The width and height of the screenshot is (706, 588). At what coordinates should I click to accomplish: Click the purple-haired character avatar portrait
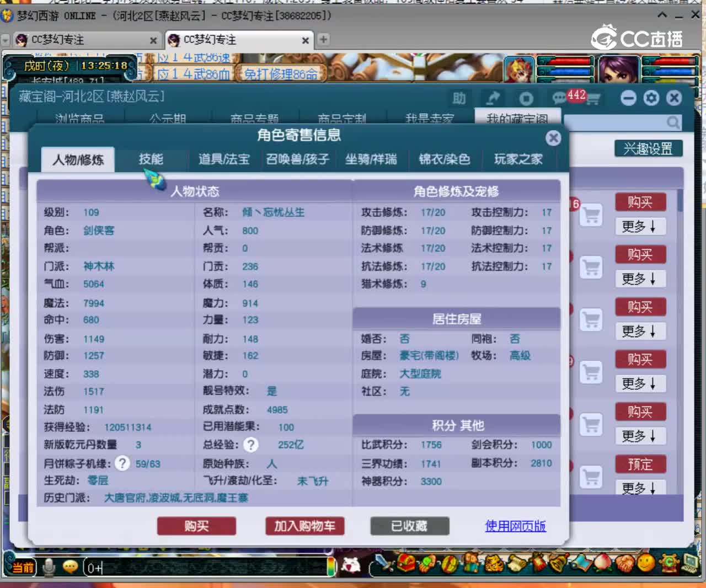tap(619, 70)
